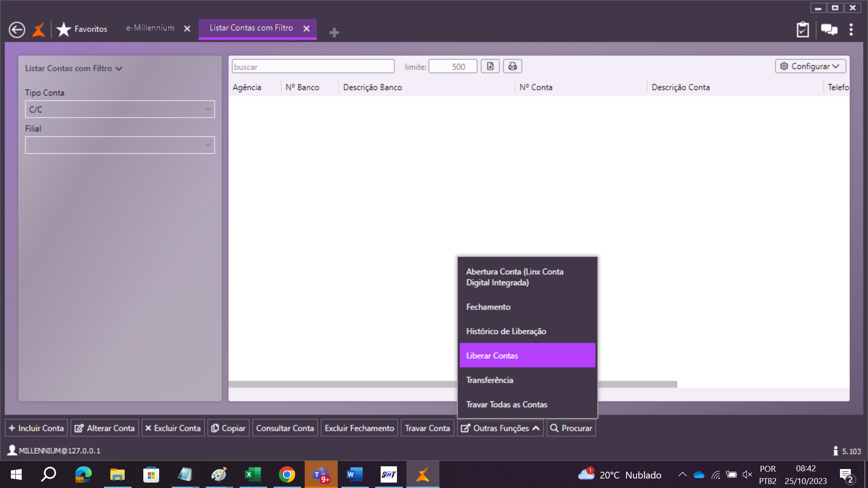
Task: Expand the Tipo Conta dropdown
Action: [208, 109]
